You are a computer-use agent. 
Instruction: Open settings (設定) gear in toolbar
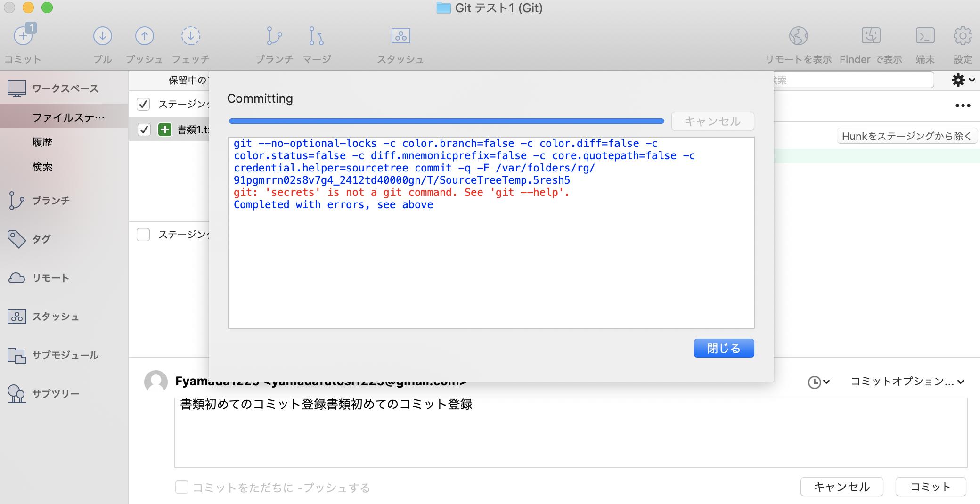[963, 36]
